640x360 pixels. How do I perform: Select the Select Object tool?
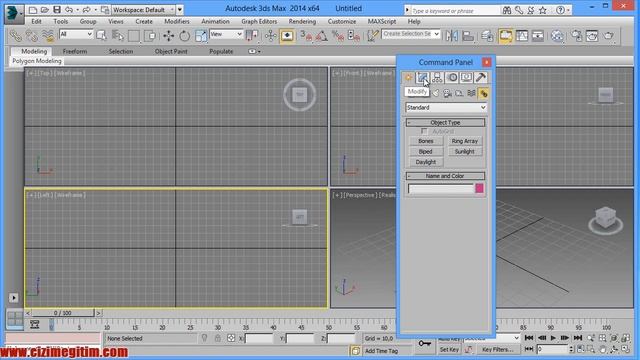[101, 36]
